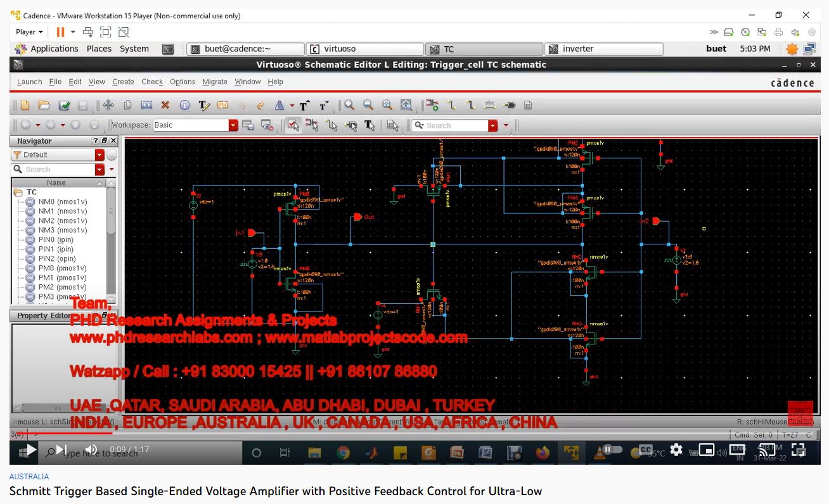Viewport: 829px width, 504px height.
Task: Click the Zoom In magnifier icon
Action: point(349,106)
